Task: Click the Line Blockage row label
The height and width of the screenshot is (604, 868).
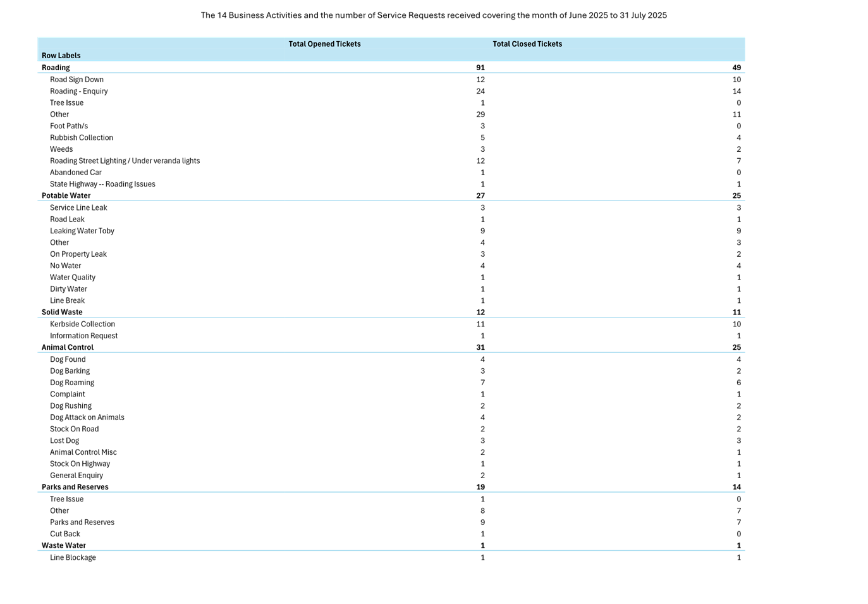Action: (73, 558)
